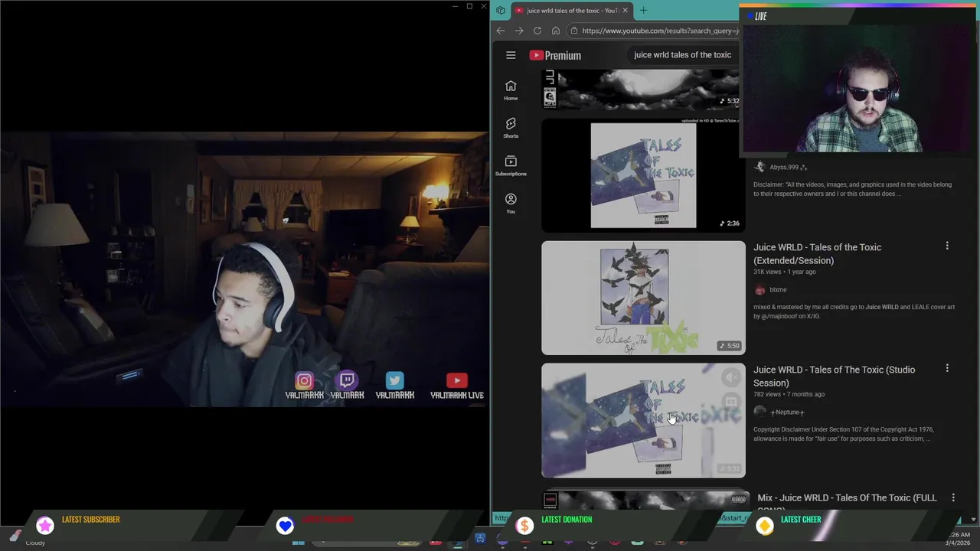The image size is (980, 551).
Task: Reload the YouTube results page
Action: [537, 31]
